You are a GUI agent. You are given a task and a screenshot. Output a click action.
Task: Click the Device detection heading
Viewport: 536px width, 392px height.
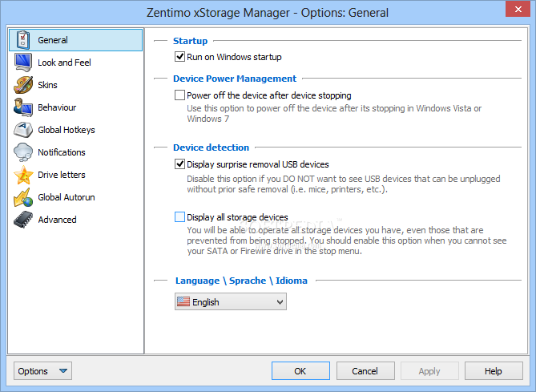tap(211, 148)
